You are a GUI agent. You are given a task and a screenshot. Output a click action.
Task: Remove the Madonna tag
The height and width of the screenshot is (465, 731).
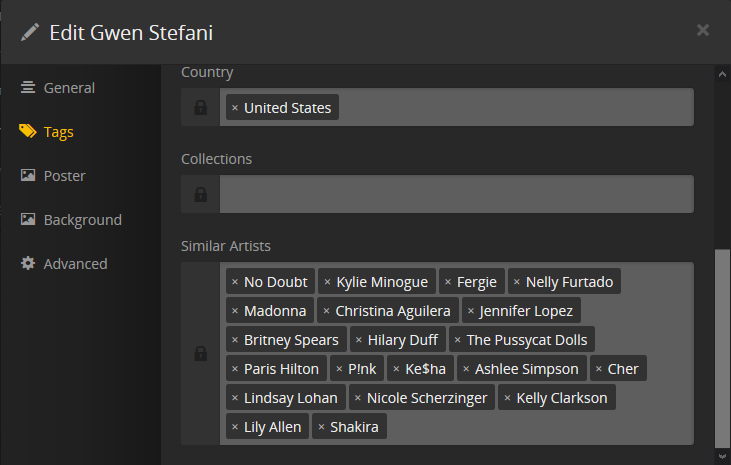point(235,311)
